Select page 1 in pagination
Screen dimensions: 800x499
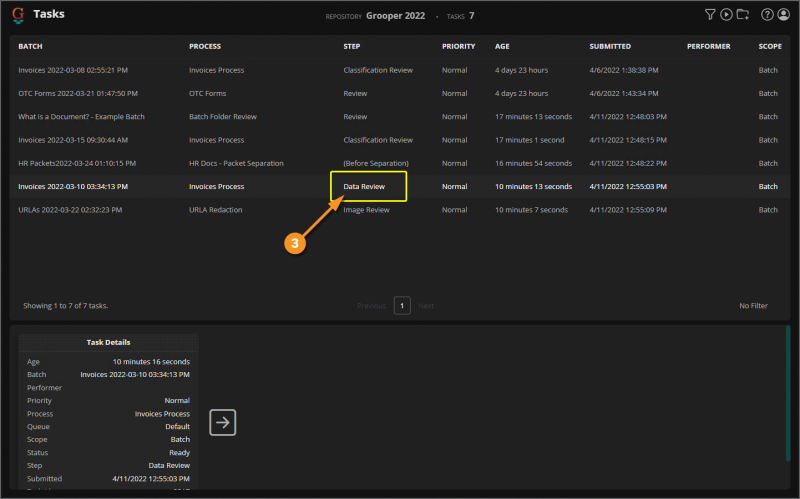click(x=402, y=306)
